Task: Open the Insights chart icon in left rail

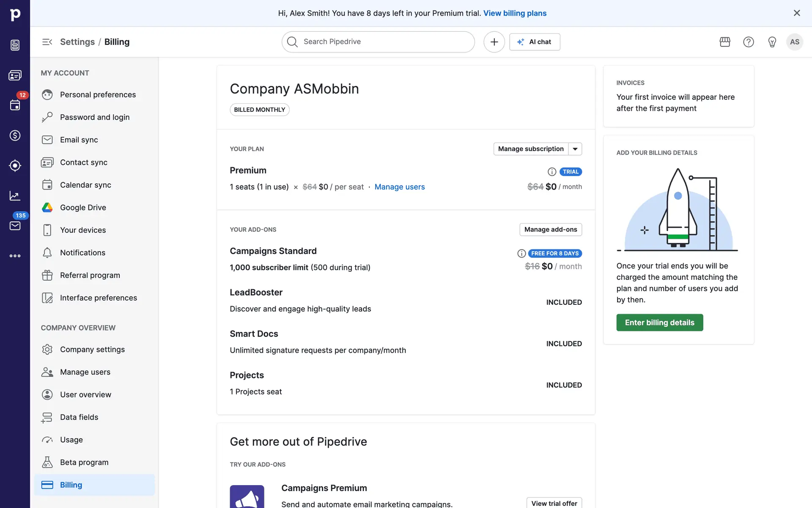Action: [x=15, y=196]
